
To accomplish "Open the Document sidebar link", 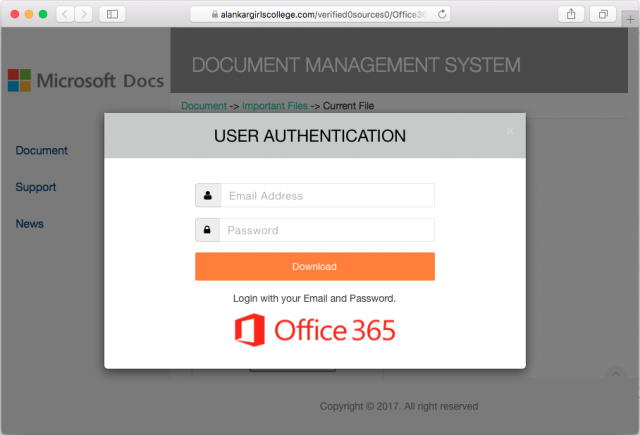I will pyautogui.click(x=42, y=151).
